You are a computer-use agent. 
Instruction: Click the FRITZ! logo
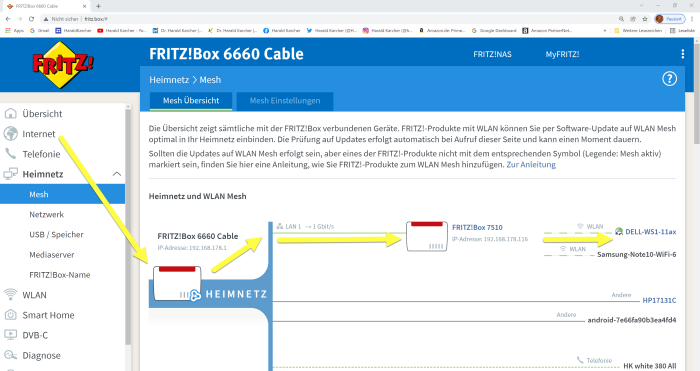(62, 65)
